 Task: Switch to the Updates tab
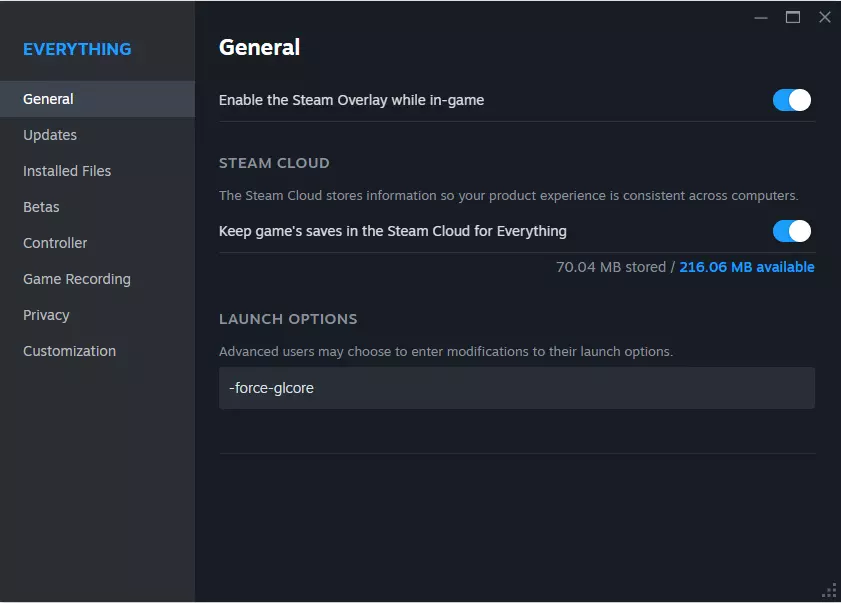click(x=50, y=135)
